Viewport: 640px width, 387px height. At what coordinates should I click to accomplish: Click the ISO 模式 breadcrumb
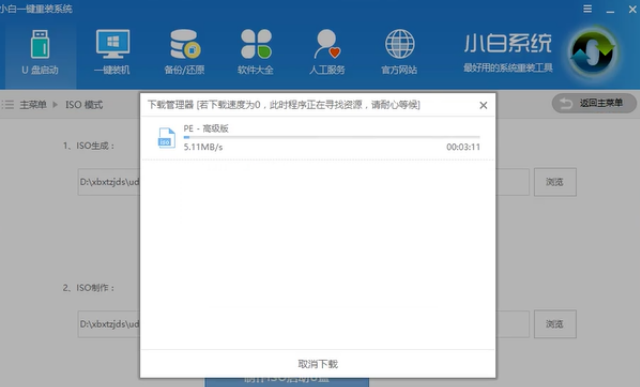(84, 105)
